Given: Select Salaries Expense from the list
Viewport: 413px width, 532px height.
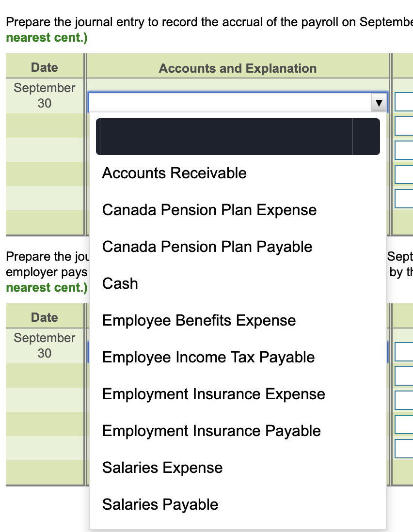Looking at the screenshot, I should 162,468.
